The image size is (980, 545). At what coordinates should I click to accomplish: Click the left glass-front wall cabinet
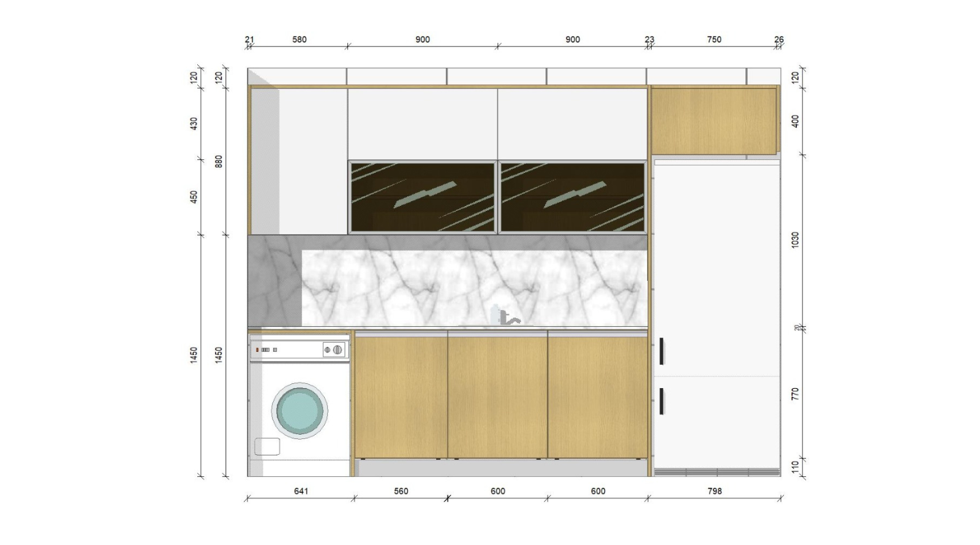[x=422, y=197]
